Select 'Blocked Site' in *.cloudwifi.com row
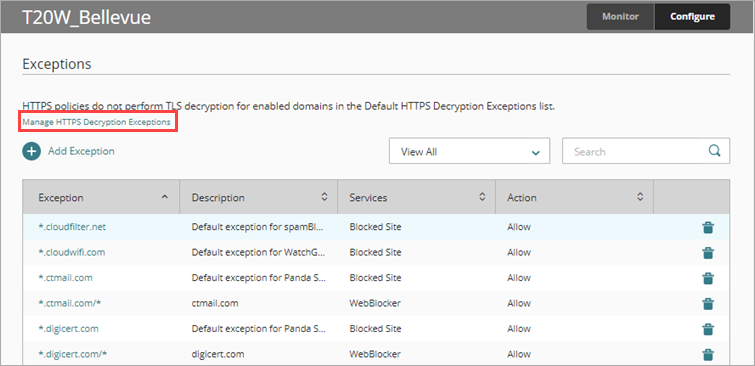 tap(375, 252)
